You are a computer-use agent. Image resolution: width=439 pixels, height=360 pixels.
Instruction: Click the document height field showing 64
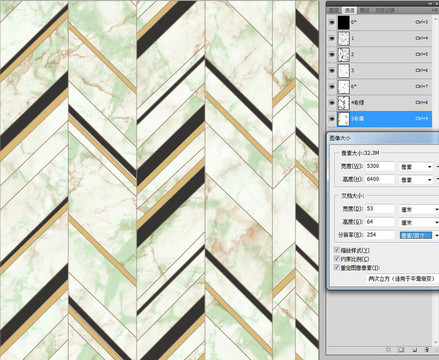380,222
